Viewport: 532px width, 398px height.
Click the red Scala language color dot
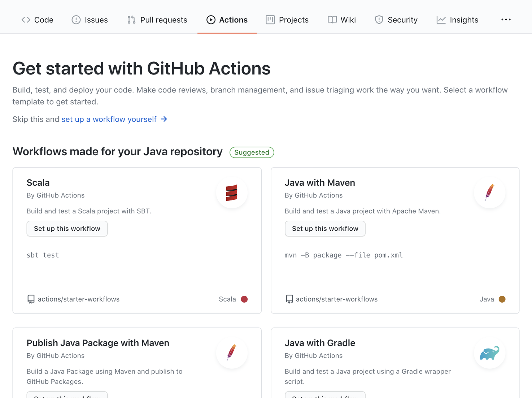(x=244, y=299)
